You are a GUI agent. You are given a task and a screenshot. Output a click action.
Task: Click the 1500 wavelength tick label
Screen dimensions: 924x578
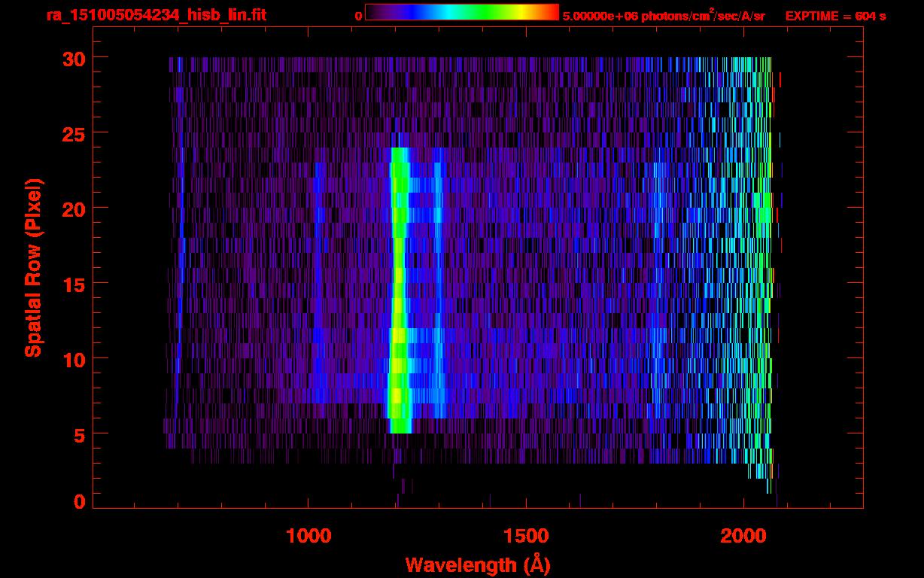click(526, 536)
